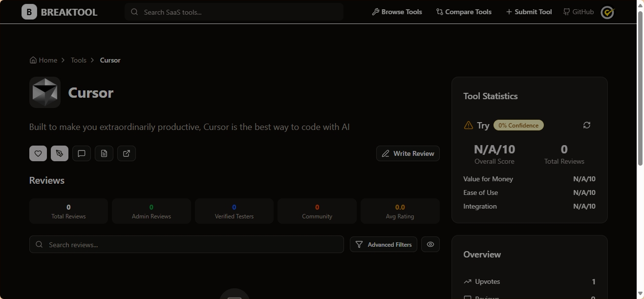Select the Total Reviews stat card
644x299 pixels.
tap(68, 211)
